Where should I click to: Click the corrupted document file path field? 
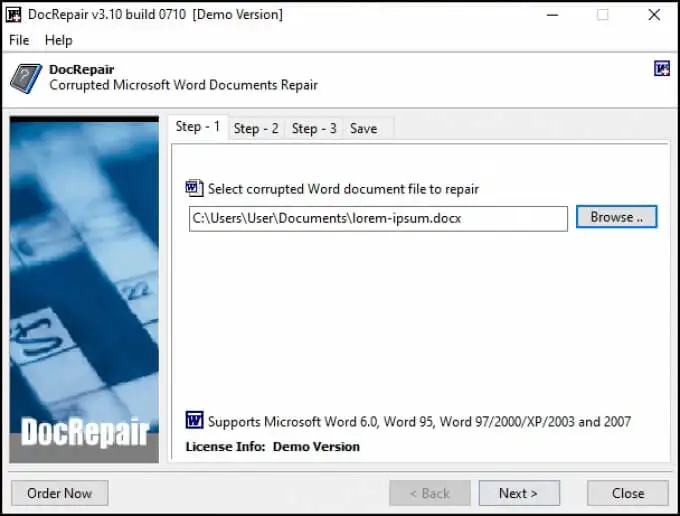378,219
